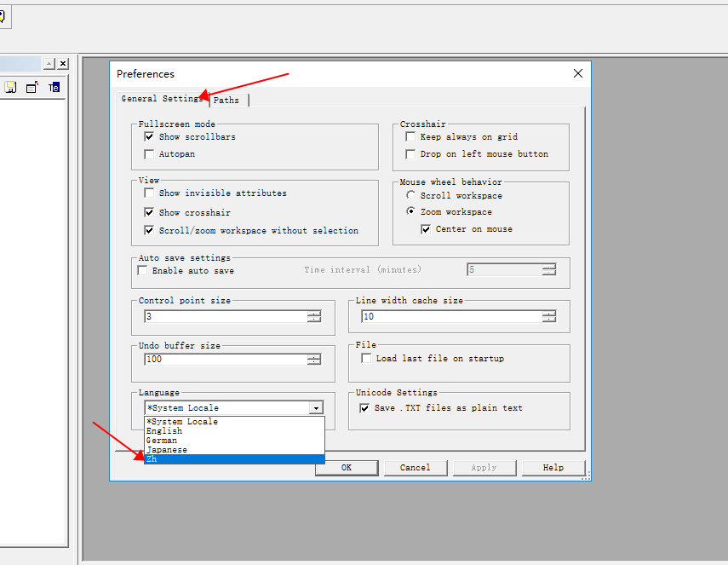Choose Japanese in the language list

[234, 450]
